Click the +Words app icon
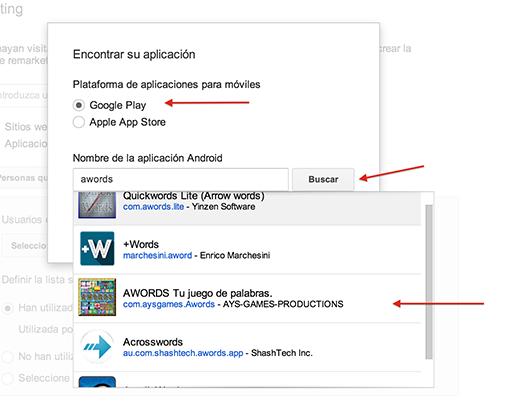This screenshot has width=510, height=402. click(x=97, y=248)
